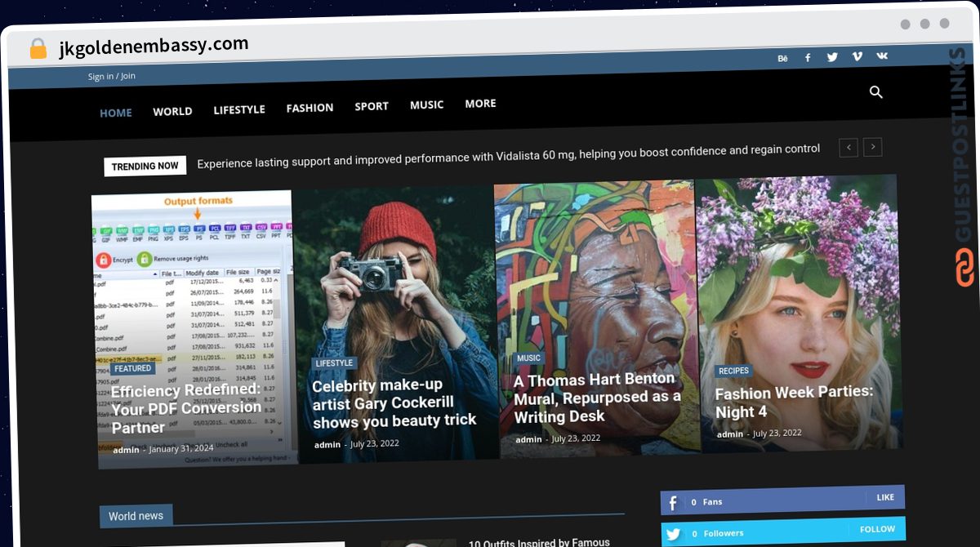Screen dimensions: 980x547
Task: Open the Facebook icon in top bar
Action: coord(808,57)
